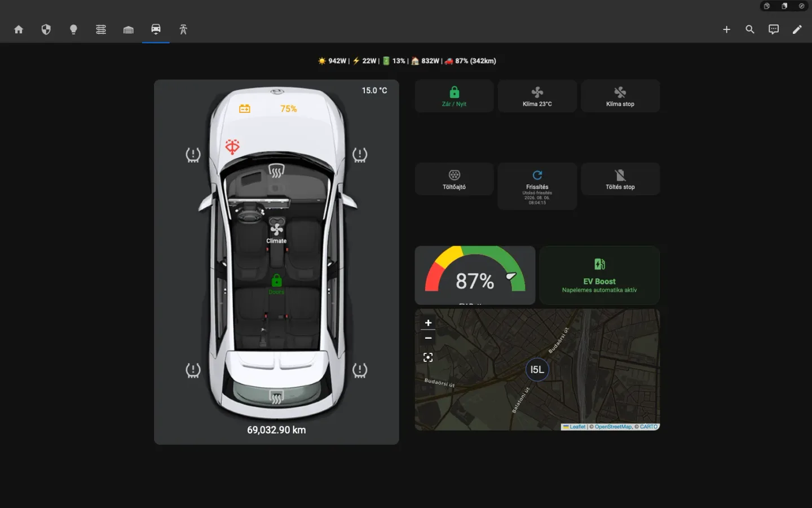Click the orange 12V battery icon on hood

(x=245, y=109)
